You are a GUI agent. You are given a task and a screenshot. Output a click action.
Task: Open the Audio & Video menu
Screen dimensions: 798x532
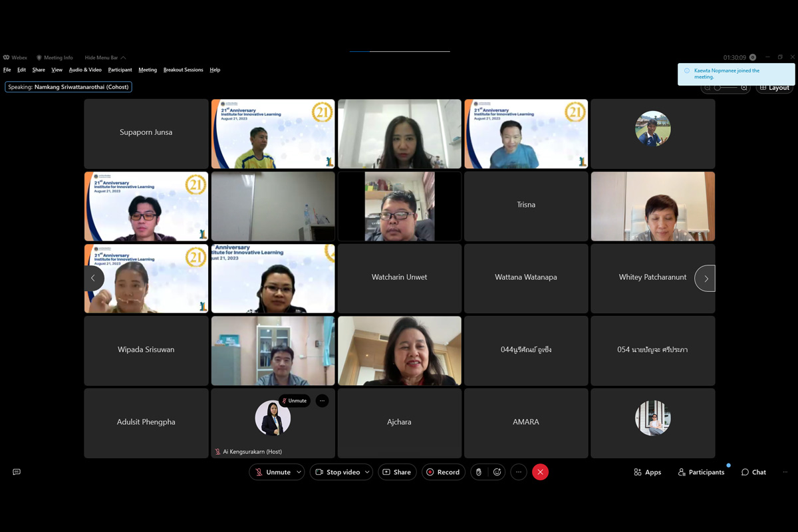click(85, 70)
